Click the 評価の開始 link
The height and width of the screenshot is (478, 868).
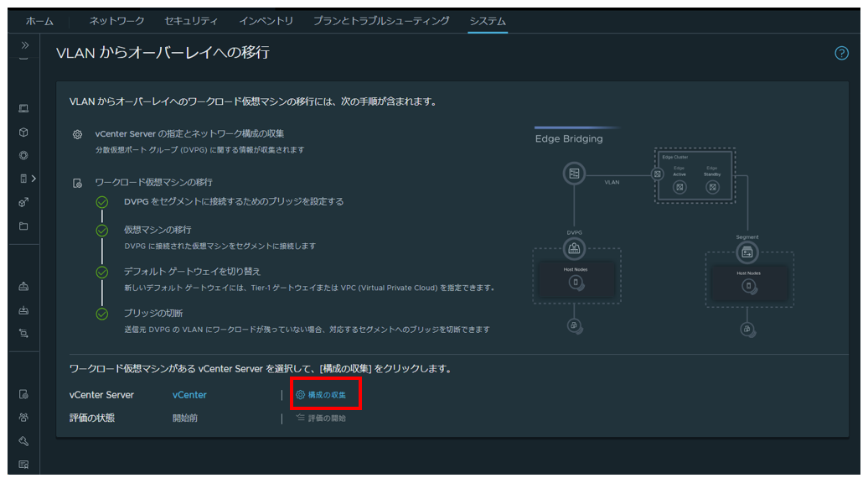327,418
